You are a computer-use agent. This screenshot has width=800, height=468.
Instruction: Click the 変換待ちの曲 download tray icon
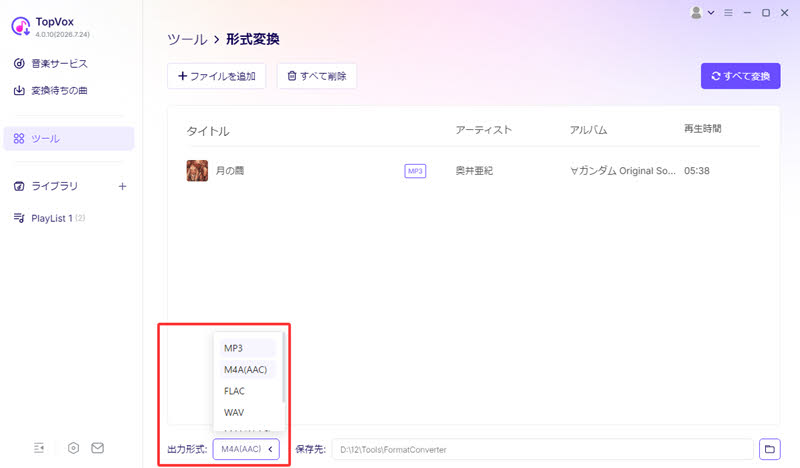[x=19, y=90]
